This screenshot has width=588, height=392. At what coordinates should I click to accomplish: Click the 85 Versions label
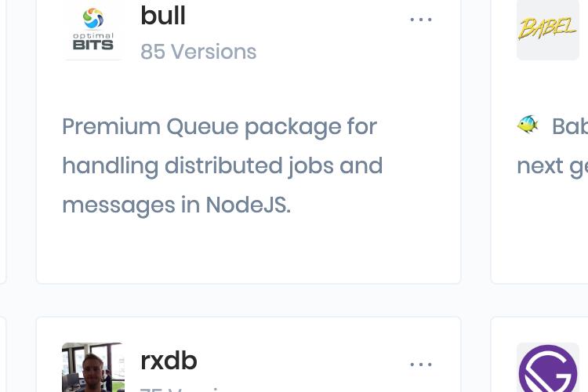point(198,52)
